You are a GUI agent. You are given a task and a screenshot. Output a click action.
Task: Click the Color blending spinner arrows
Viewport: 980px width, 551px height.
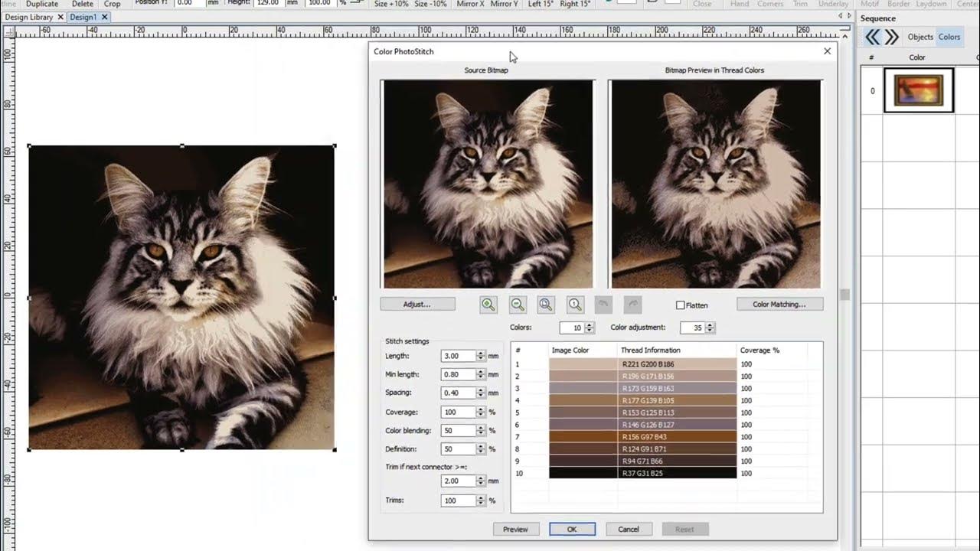click(481, 431)
